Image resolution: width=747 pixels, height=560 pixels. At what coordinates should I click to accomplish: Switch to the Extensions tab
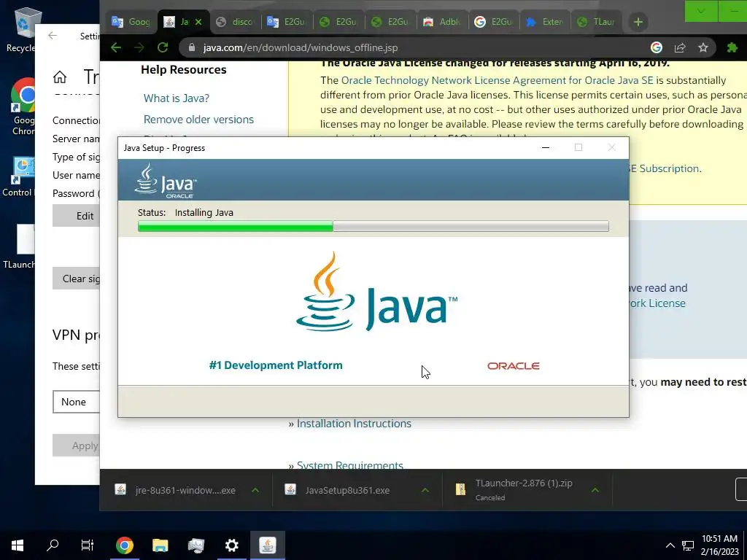click(x=545, y=22)
